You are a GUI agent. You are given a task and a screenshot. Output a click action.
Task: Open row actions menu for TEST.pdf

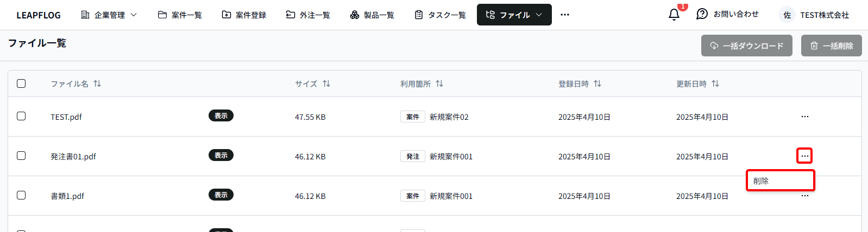click(x=804, y=117)
